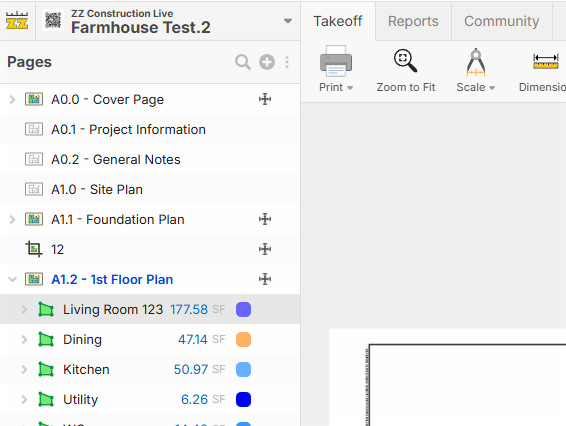Image resolution: width=566 pixels, height=426 pixels.
Task: Open Living Room 123 purple color swatch
Action: click(243, 309)
